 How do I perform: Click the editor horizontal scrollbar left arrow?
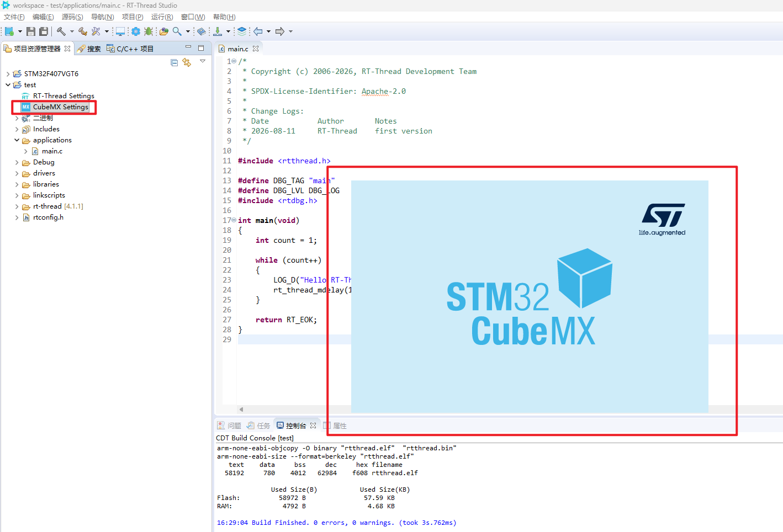(241, 409)
